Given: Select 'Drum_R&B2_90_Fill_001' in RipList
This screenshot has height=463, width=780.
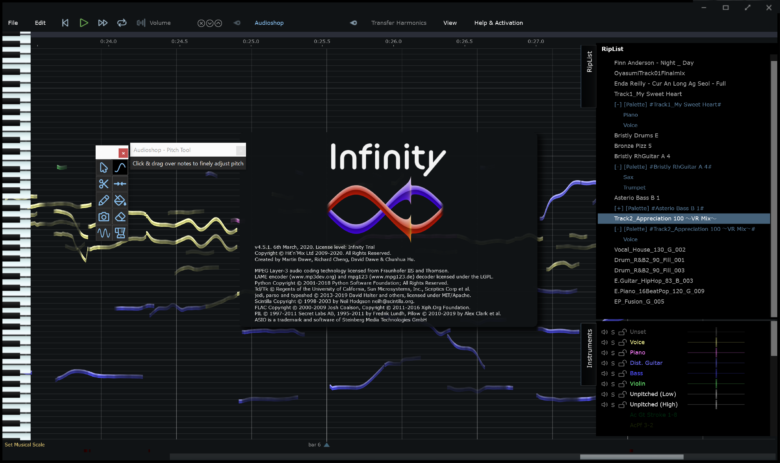Looking at the screenshot, I should tap(649, 260).
